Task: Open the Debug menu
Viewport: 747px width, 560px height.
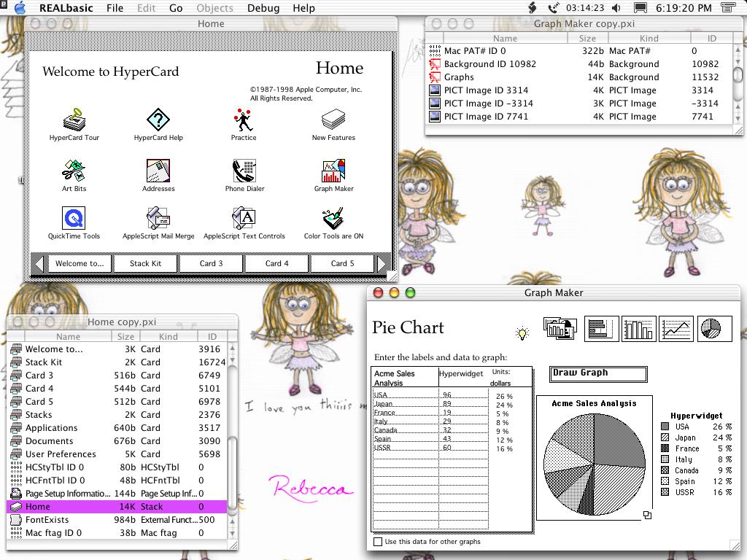Action: click(263, 8)
